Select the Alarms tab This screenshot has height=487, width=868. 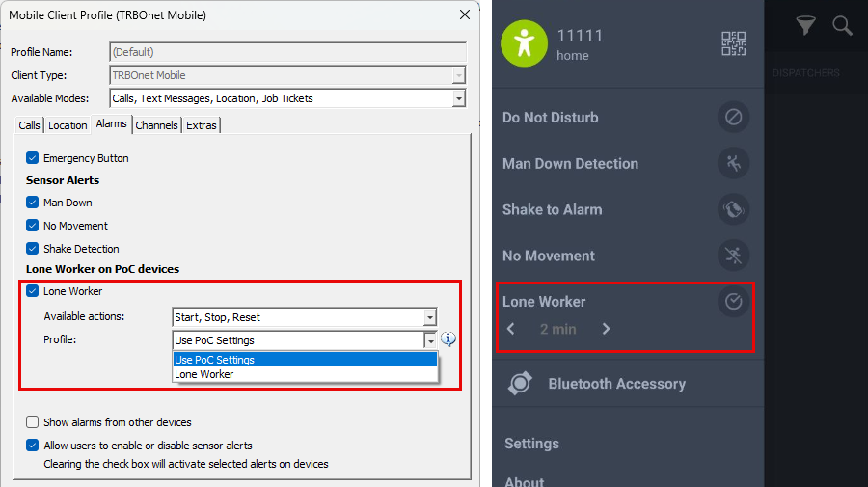coord(111,124)
